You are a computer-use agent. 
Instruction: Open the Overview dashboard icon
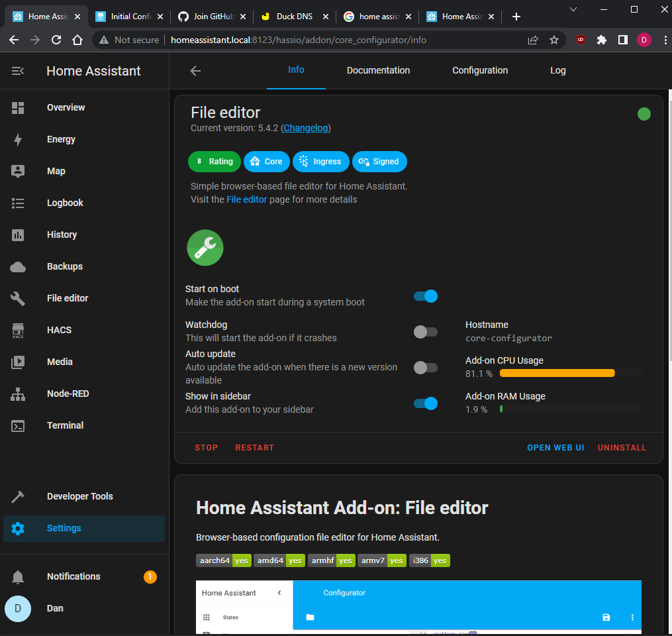click(18, 107)
